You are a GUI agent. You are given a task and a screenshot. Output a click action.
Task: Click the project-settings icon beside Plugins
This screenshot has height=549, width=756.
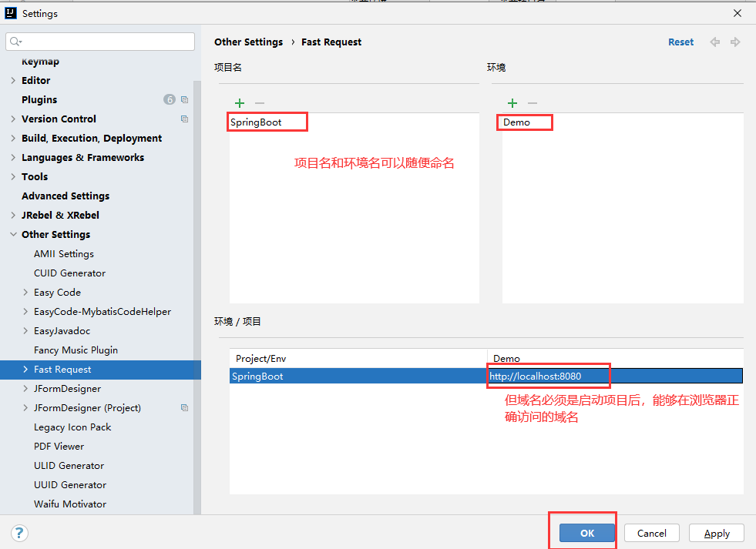click(x=183, y=99)
